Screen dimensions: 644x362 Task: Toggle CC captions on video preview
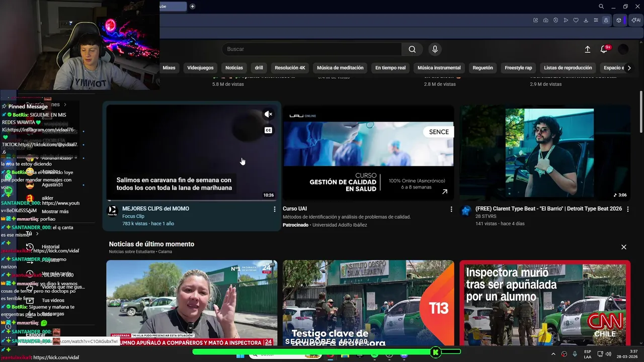[x=269, y=130]
